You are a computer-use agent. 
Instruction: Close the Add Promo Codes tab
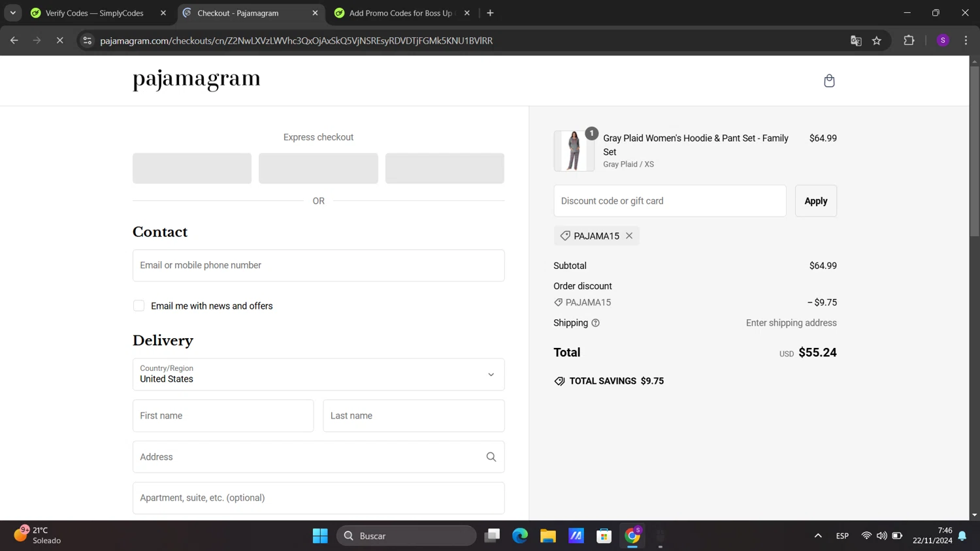click(x=466, y=13)
